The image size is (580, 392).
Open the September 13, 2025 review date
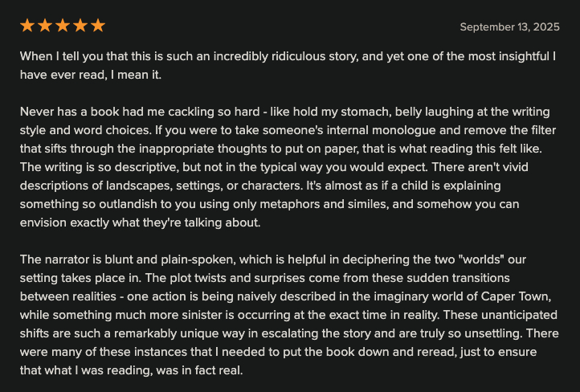(509, 27)
